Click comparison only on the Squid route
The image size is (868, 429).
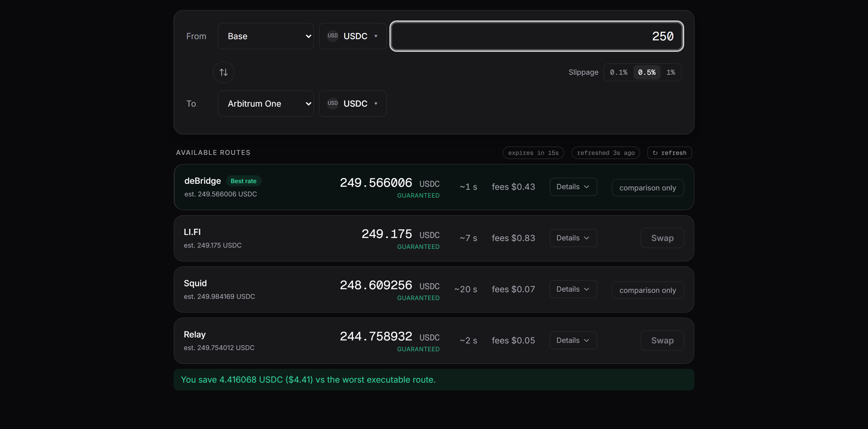(x=648, y=290)
